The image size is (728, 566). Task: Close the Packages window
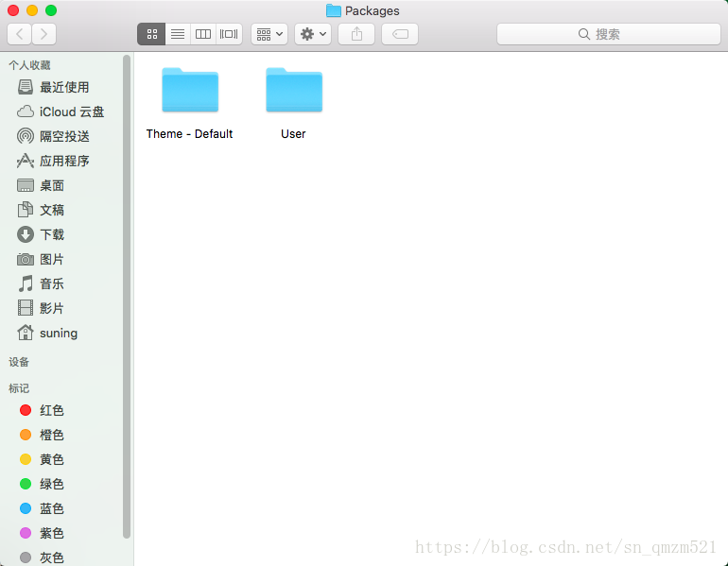click(x=13, y=10)
